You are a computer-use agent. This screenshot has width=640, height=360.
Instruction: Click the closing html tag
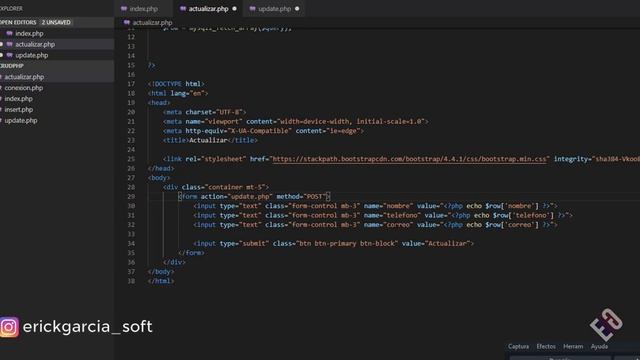coord(161,281)
